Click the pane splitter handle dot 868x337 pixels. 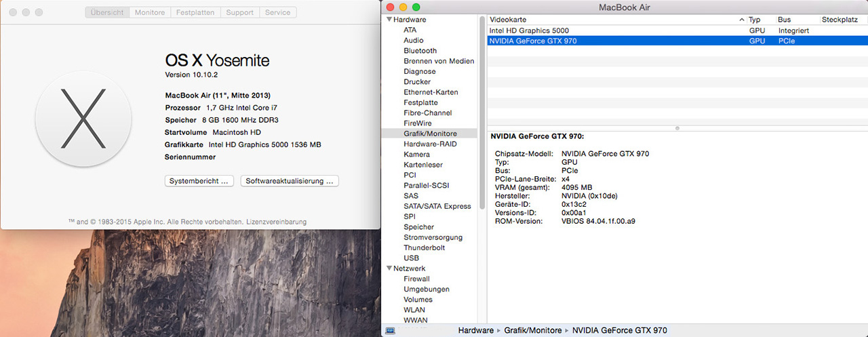point(677,127)
